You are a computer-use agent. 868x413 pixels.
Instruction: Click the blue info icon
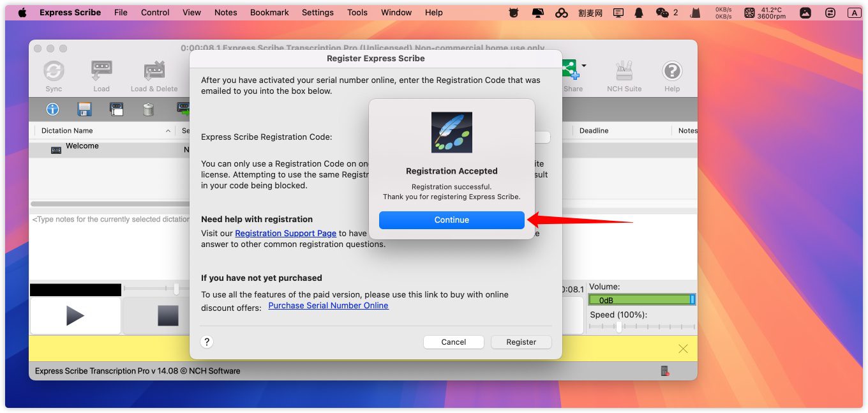52,109
